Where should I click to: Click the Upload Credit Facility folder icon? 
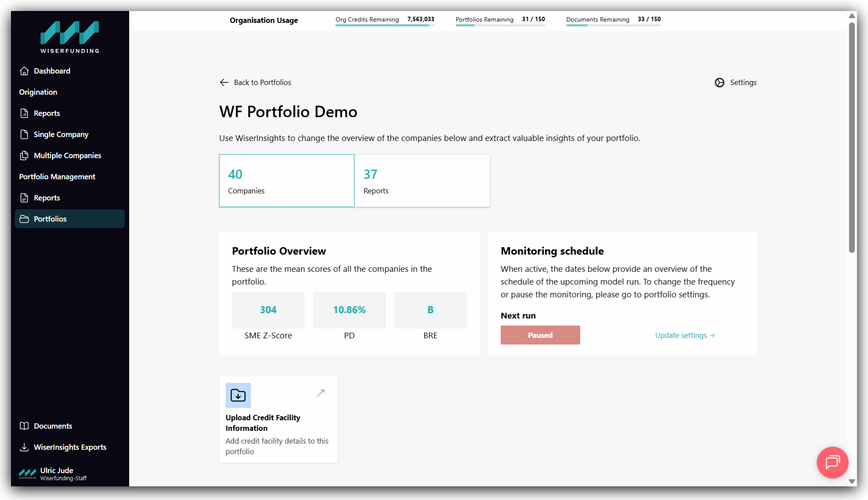click(x=238, y=395)
